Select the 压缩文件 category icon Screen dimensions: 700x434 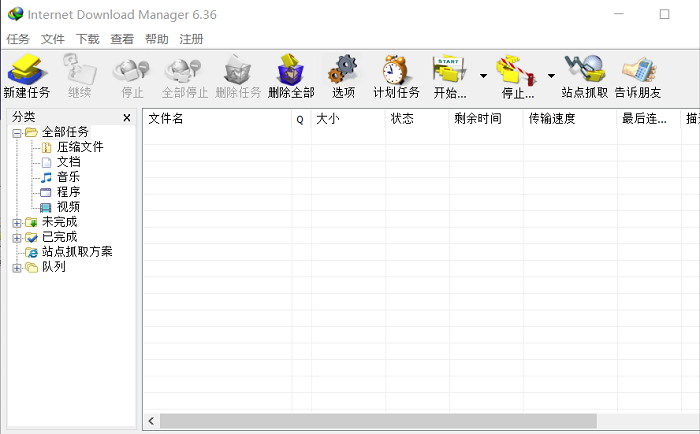(46, 147)
